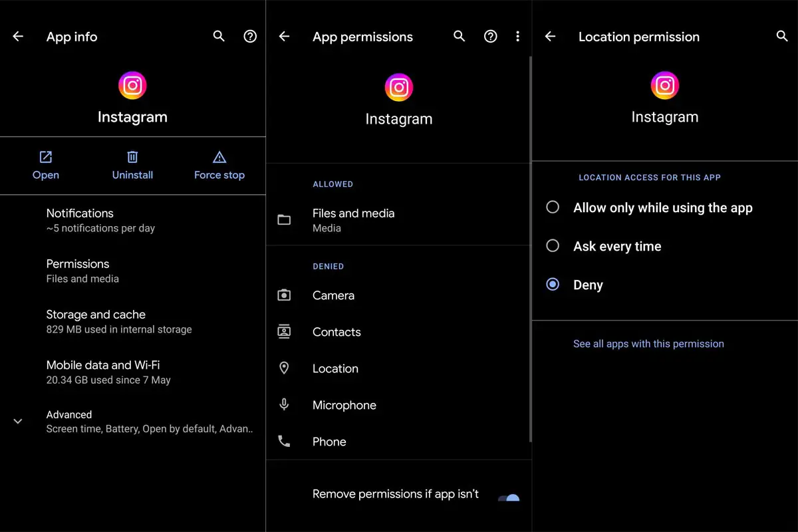Image resolution: width=798 pixels, height=532 pixels.
Task: Open See all apps with this permission
Action: point(648,344)
